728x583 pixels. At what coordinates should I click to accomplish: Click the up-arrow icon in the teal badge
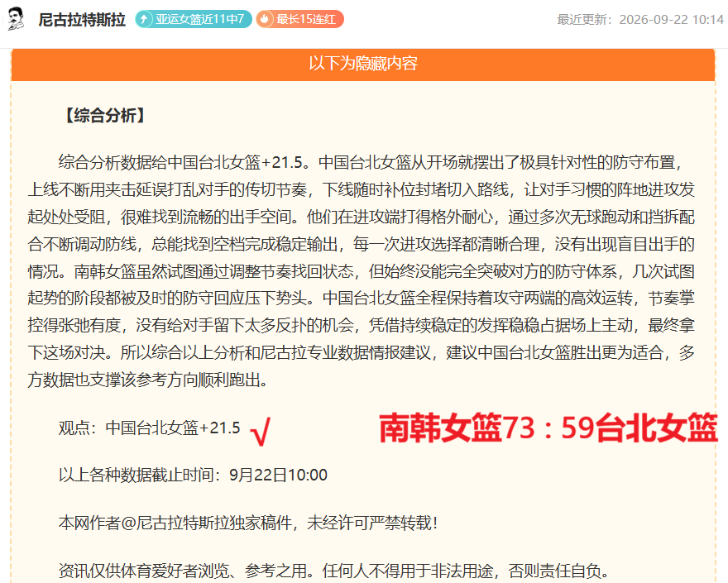coord(144,19)
